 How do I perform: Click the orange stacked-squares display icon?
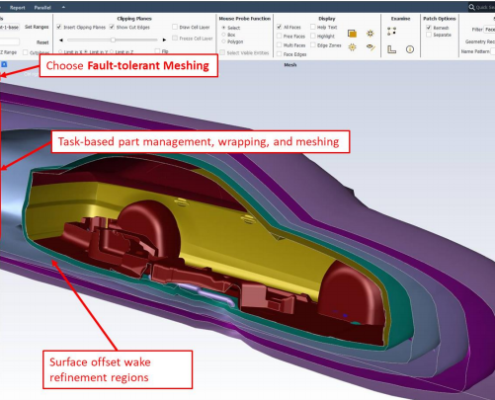coord(352,33)
